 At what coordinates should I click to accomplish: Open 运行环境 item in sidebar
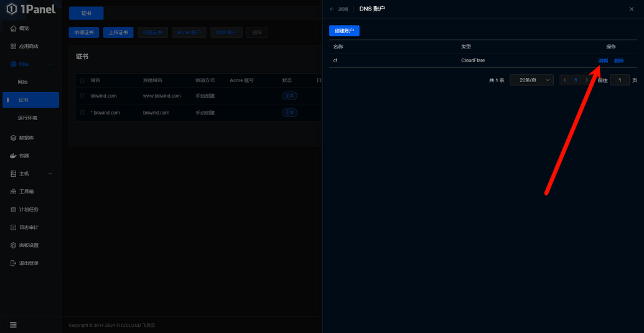[27, 118]
